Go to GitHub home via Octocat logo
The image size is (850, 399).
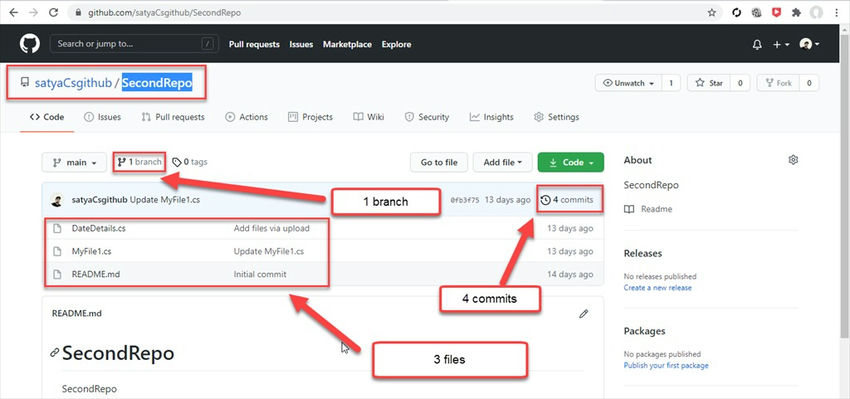pyautogui.click(x=30, y=44)
